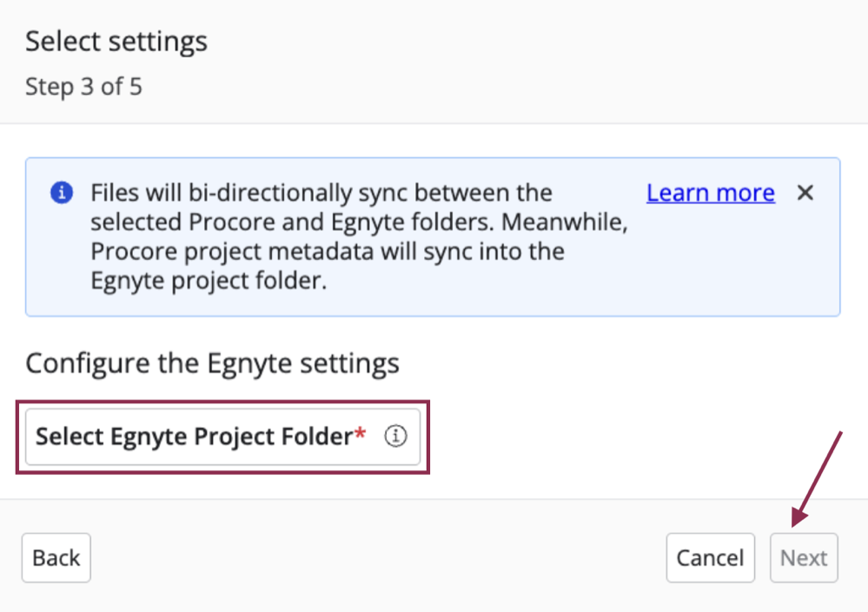Proceed by clicking the Next button
The image size is (868, 612).
click(x=803, y=557)
